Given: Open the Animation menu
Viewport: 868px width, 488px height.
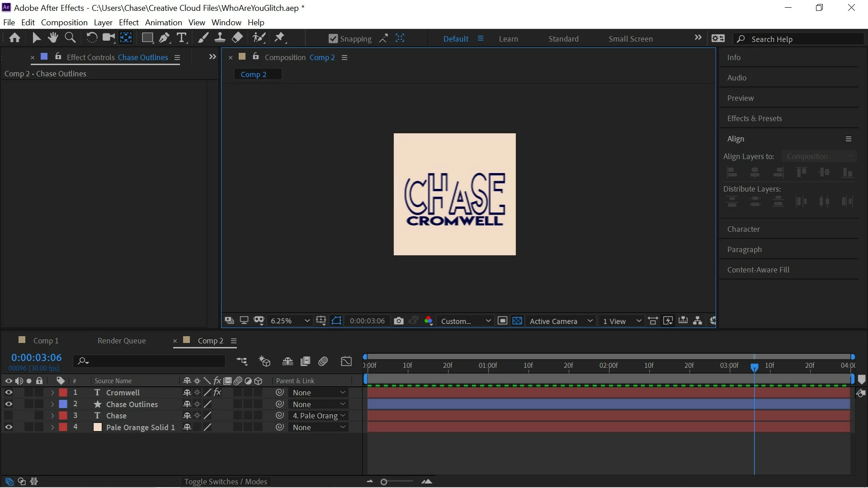Looking at the screenshot, I should coord(163,22).
